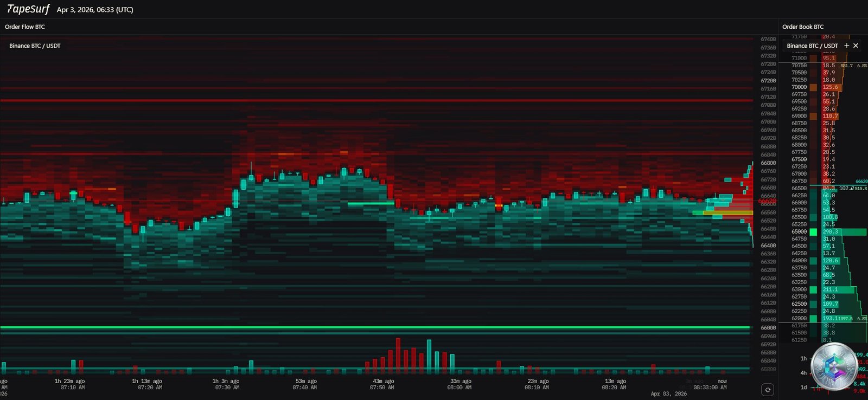Click the 66800 price axis label

[x=768, y=163]
